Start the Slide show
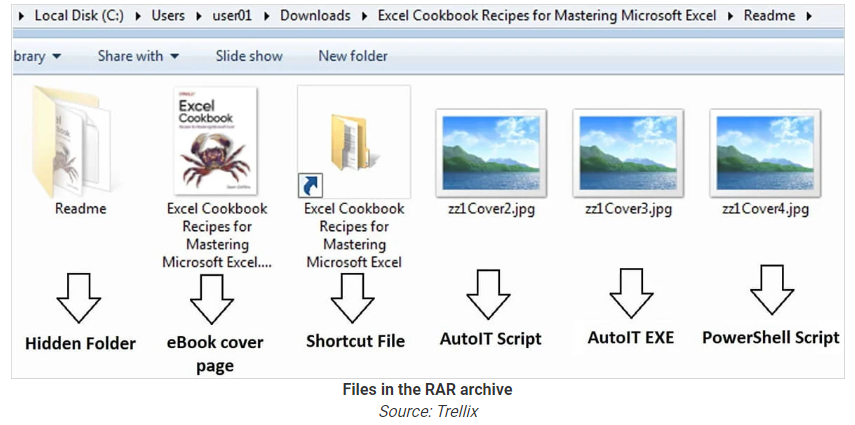 [250, 56]
